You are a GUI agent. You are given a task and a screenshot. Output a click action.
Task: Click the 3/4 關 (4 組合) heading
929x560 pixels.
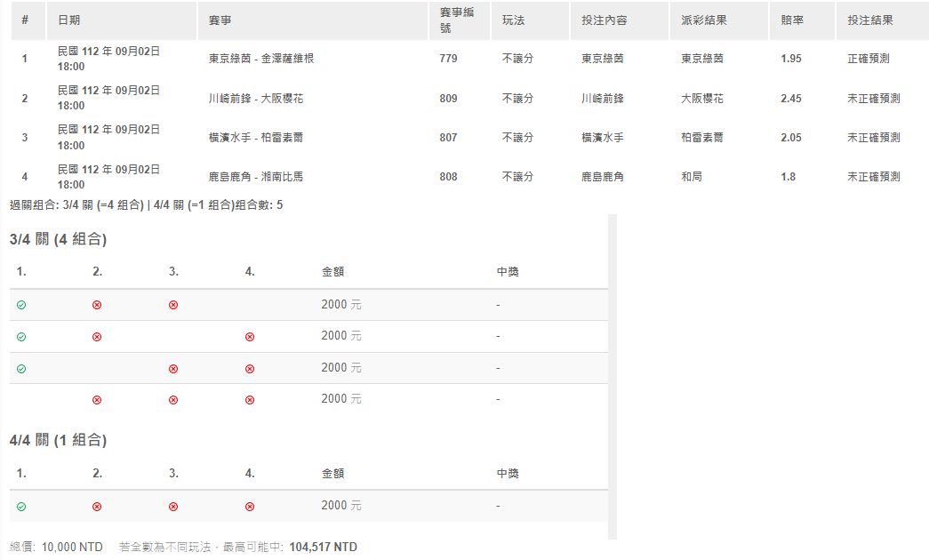[58, 239]
